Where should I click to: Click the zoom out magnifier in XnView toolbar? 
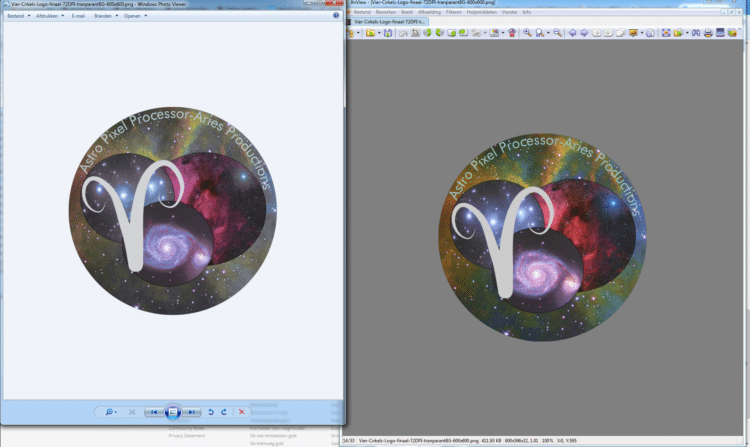click(557, 33)
